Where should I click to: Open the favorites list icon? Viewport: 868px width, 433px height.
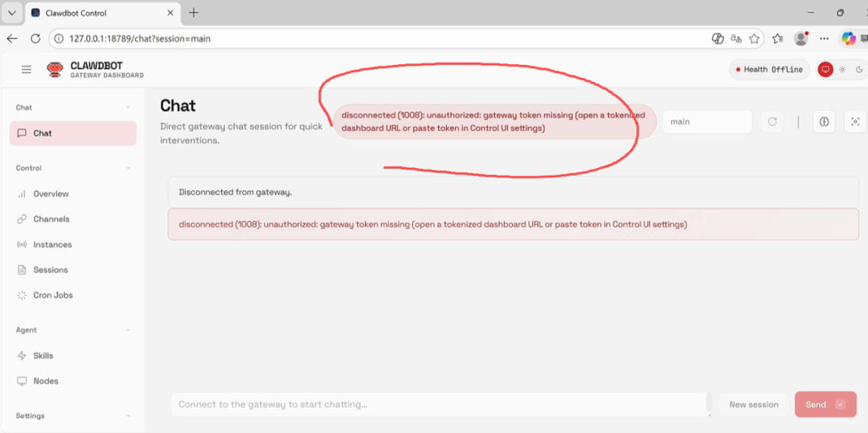tap(778, 39)
